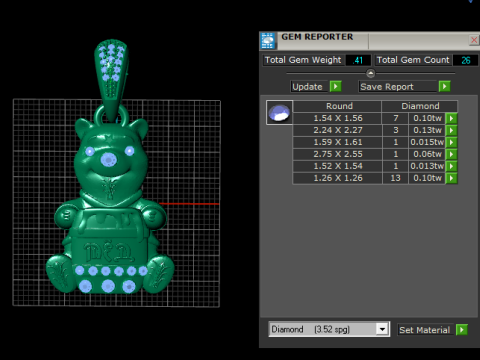Select the 1.26 X 1.26 size cell
Image resolution: width=480 pixels, height=360 pixels.
pyautogui.click(x=338, y=178)
